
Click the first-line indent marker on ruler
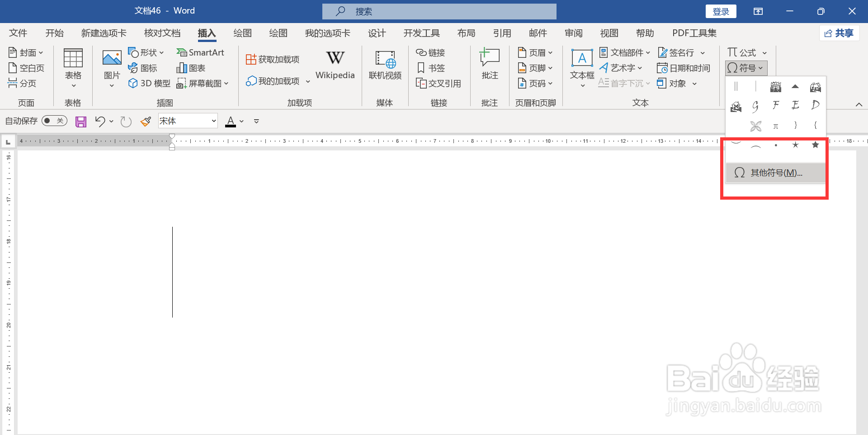pos(172,136)
